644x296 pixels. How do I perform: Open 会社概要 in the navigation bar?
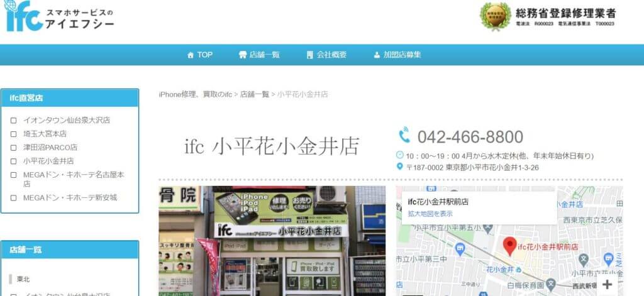pyautogui.click(x=327, y=55)
